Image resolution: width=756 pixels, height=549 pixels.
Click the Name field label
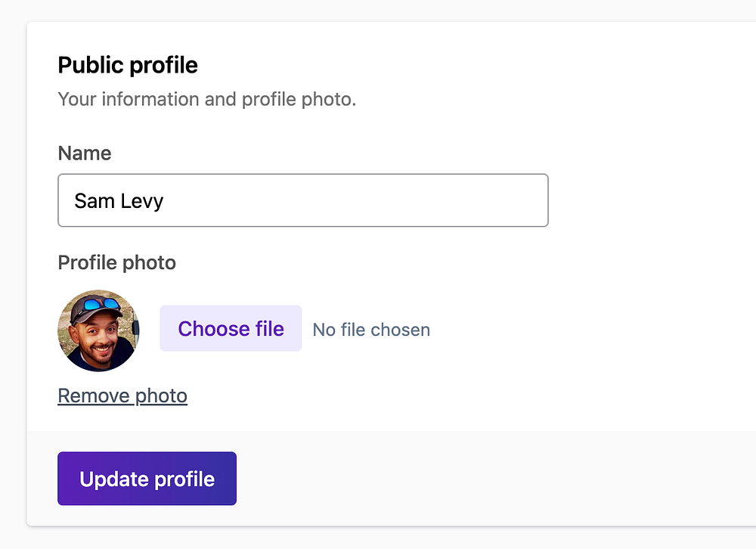[x=85, y=154]
